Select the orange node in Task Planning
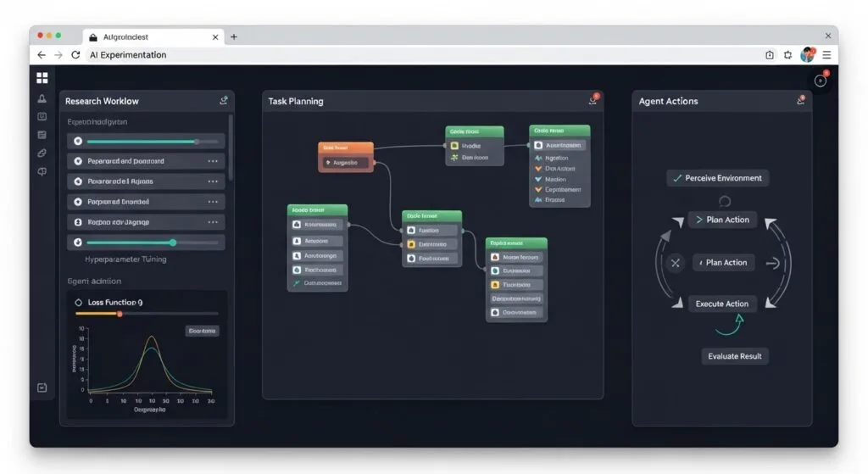The height and width of the screenshot is (474, 868). point(346,157)
